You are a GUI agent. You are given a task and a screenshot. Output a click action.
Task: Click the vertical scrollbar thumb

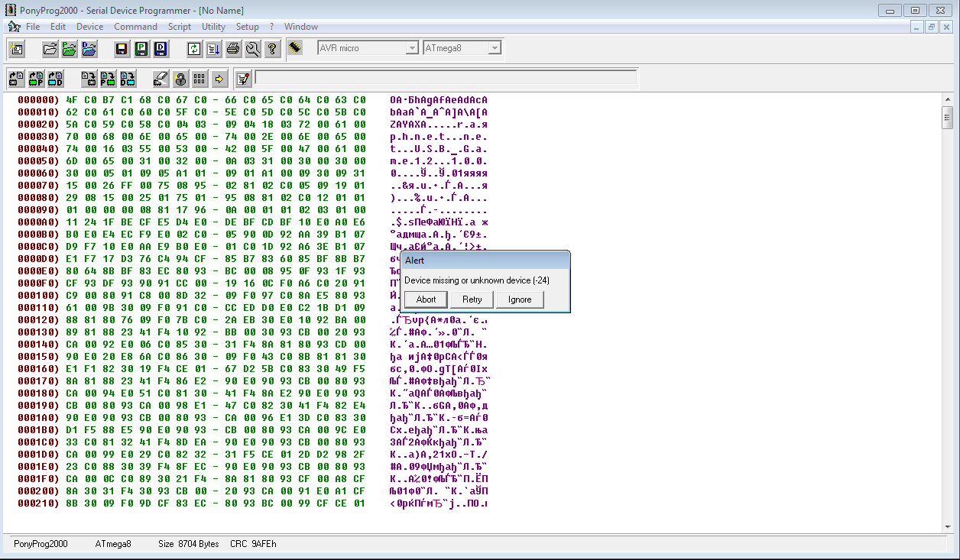[x=948, y=117]
